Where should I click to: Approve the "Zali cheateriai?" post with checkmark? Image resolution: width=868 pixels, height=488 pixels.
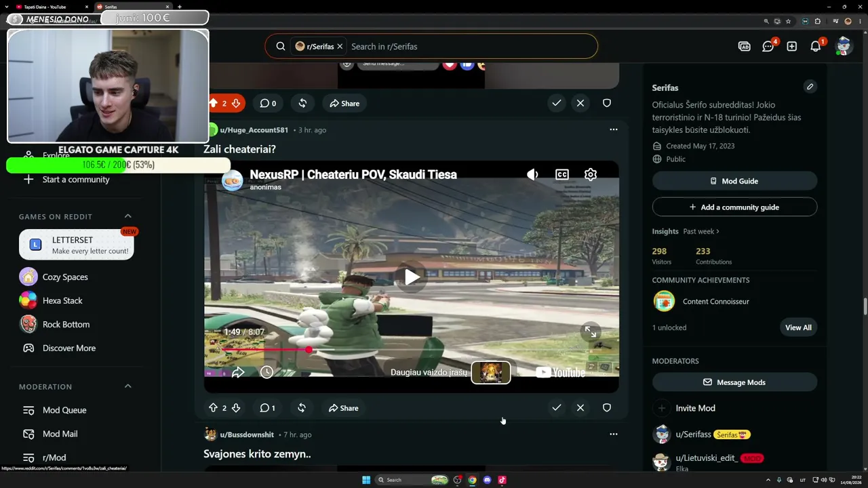[x=557, y=408]
